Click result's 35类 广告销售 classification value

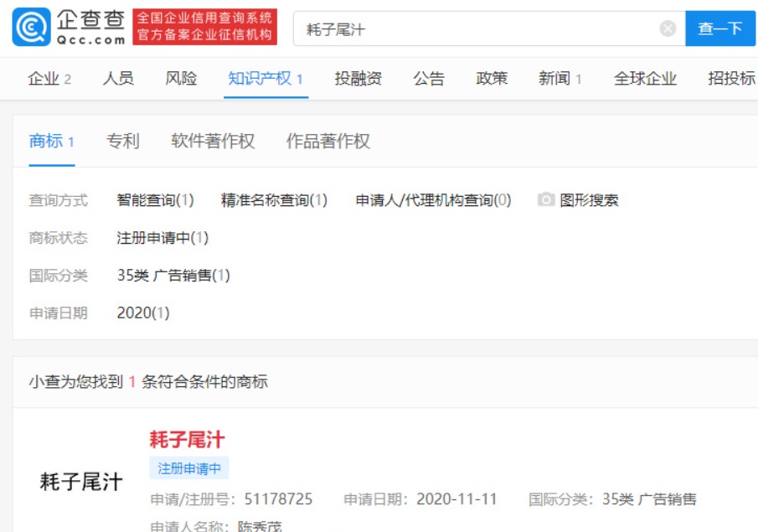point(649,499)
